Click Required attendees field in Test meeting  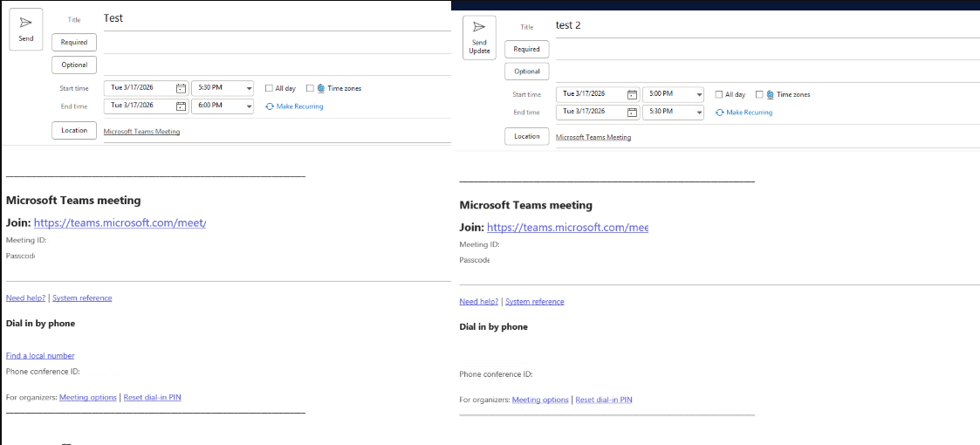tap(277, 43)
